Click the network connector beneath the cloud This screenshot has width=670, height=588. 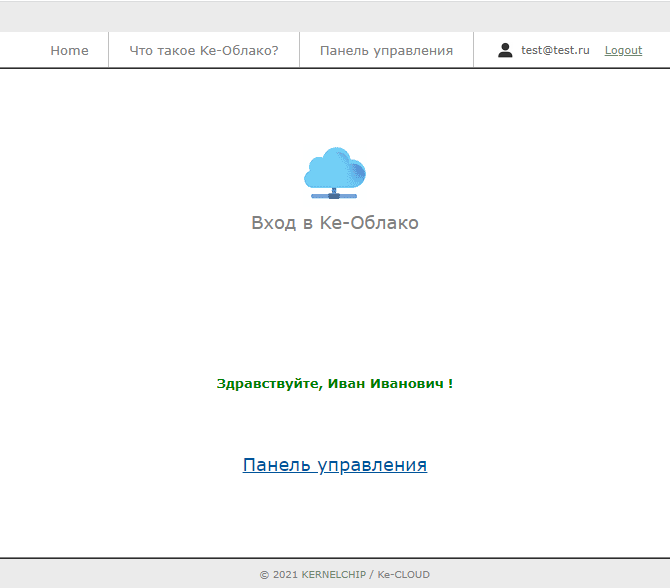click(334, 195)
